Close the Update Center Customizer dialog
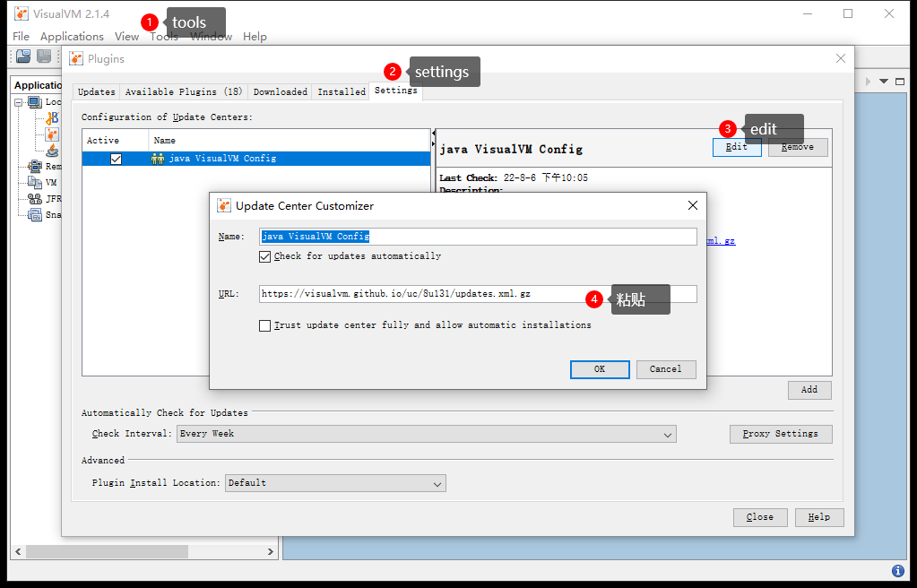The height and width of the screenshot is (588, 917). pos(692,205)
